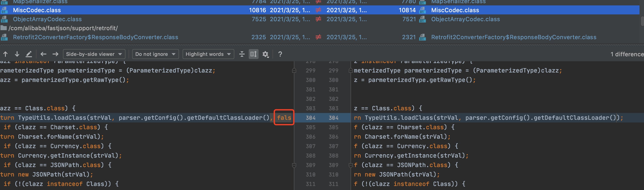Click ObjectArrayCodec.class in the right column

pyautogui.click(x=465, y=19)
